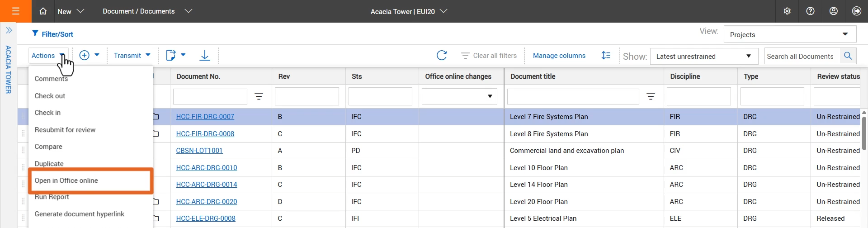Open the Transmit dropdown
This screenshot has width=868, height=228.
point(132,55)
